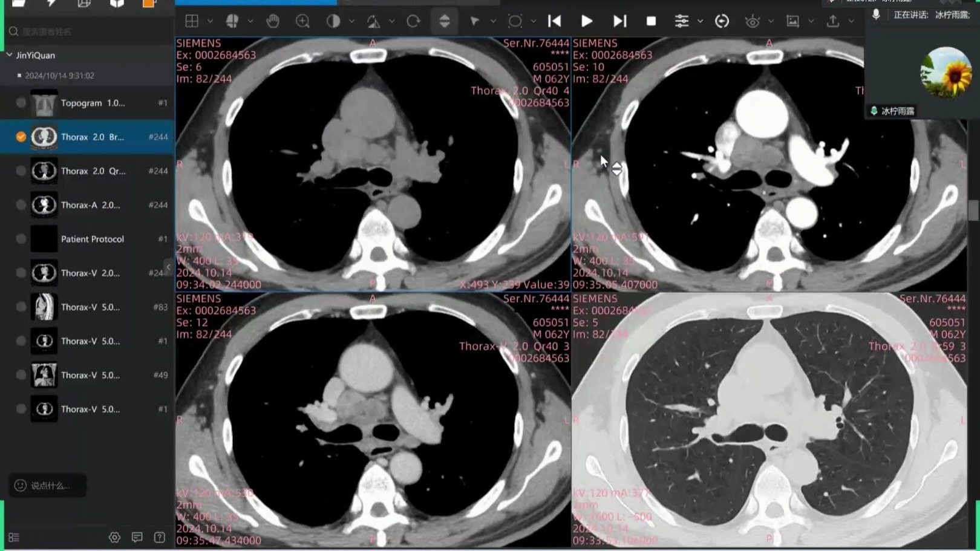Expand the playback settings dropdown arrow
Image resolution: width=980 pixels, height=551 pixels.
coord(700,21)
